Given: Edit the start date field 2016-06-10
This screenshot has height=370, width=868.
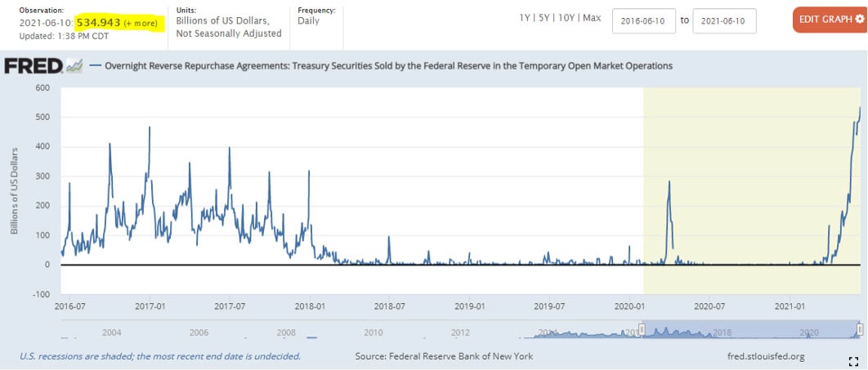Looking at the screenshot, I should (x=644, y=20).
